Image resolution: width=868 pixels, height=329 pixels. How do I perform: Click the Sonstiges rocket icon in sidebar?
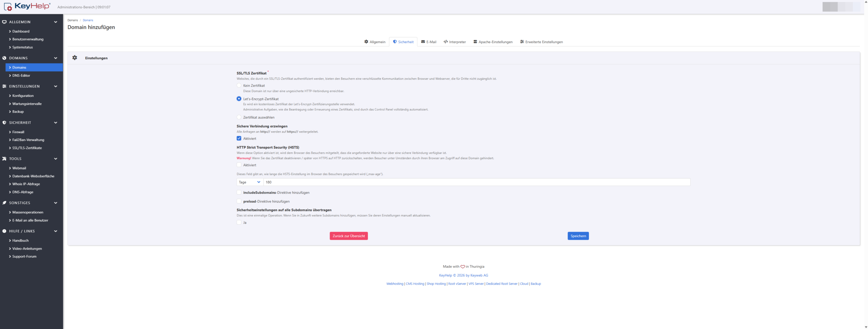(x=4, y=203)
